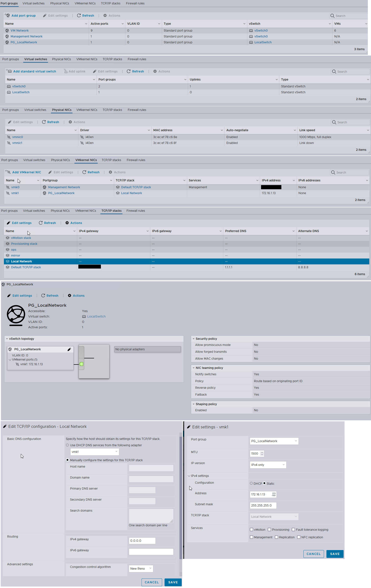Click the Add standard virtual switch icon

pos(9,71)
